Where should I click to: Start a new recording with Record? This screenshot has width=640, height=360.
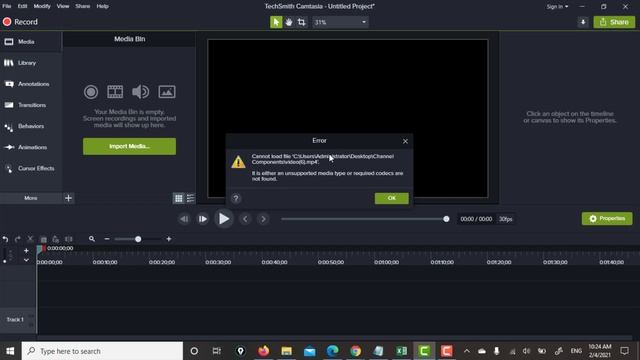(20, 22)
